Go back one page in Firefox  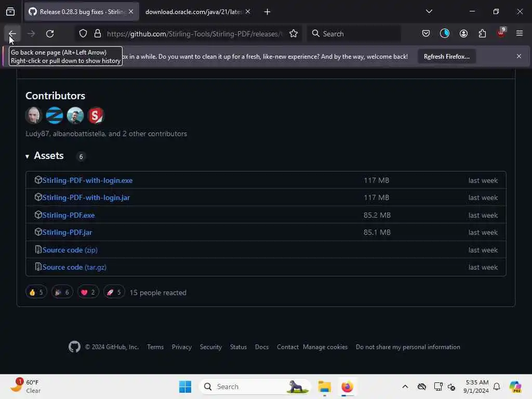point(12,34)
